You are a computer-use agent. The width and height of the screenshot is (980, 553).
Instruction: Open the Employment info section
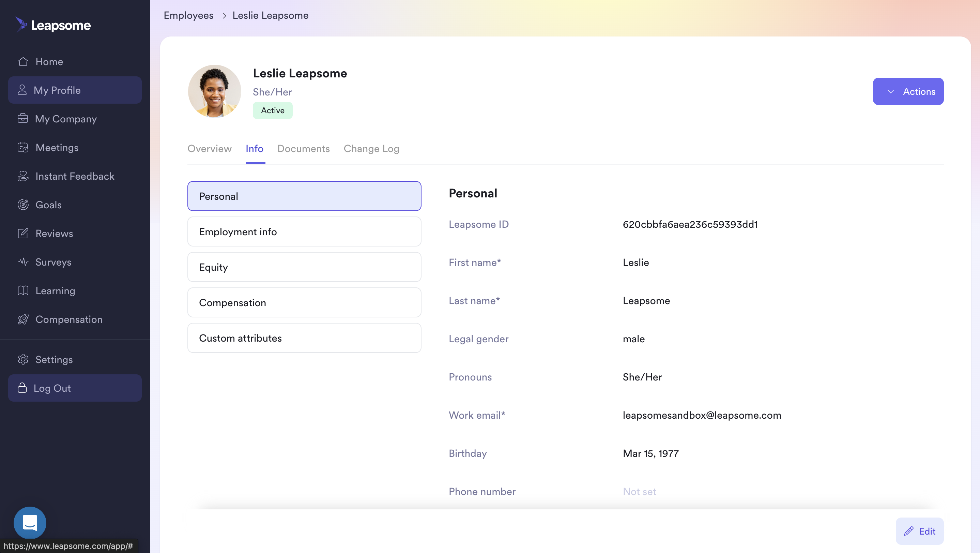(304, 231)
